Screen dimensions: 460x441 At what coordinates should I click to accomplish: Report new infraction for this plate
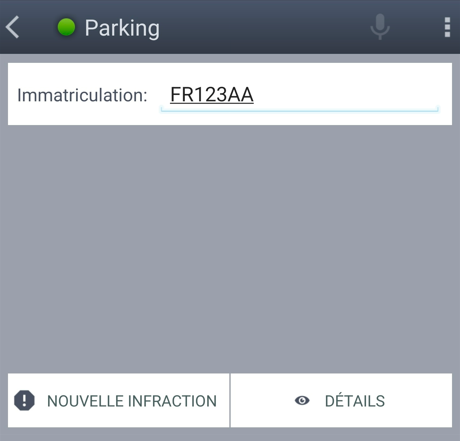119,400
